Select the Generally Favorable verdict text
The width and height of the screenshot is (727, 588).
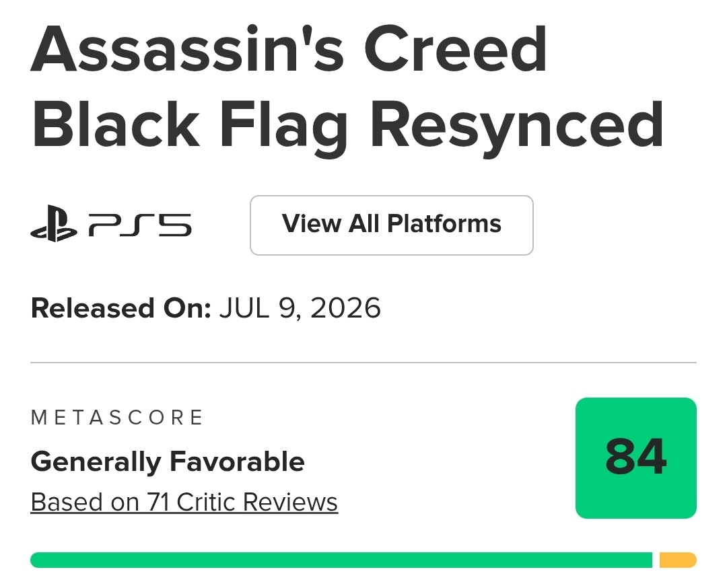click(x=168, y=462)
